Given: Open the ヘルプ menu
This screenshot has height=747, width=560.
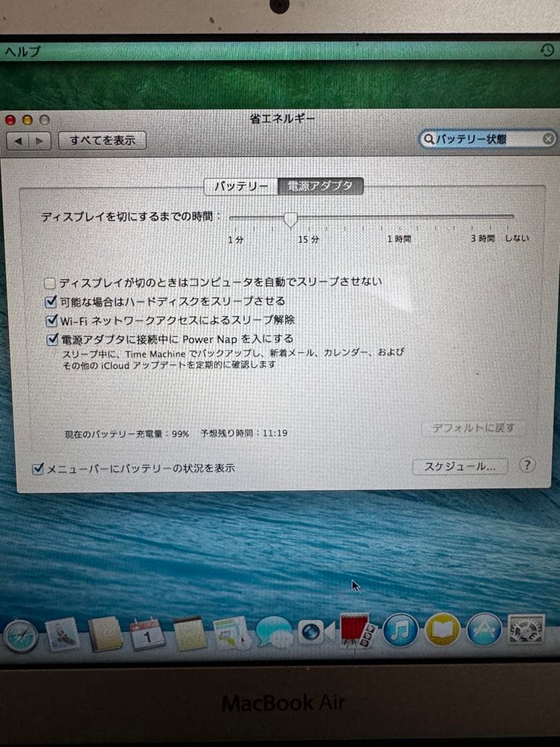Looking at the screenshot, I should coord(23,51).
